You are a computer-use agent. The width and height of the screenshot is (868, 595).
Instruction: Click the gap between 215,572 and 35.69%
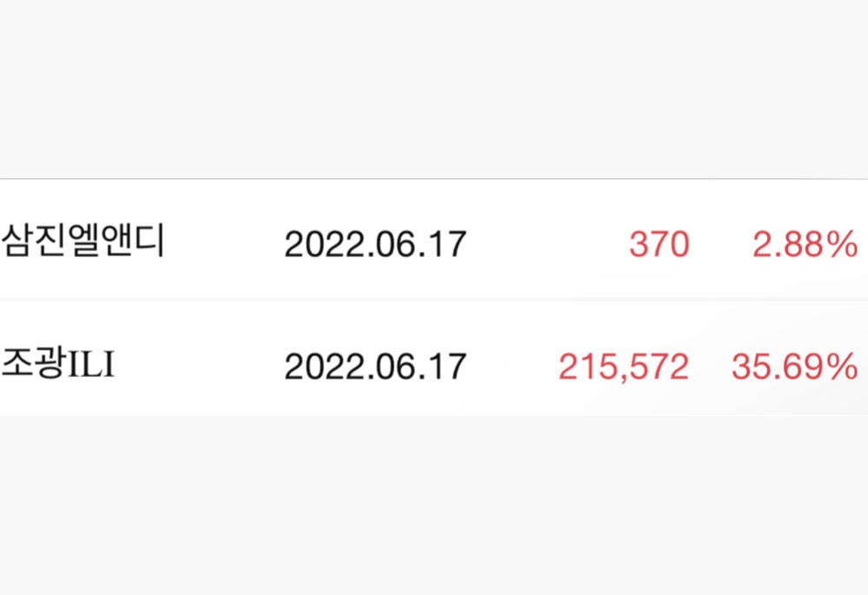(710, 367)
